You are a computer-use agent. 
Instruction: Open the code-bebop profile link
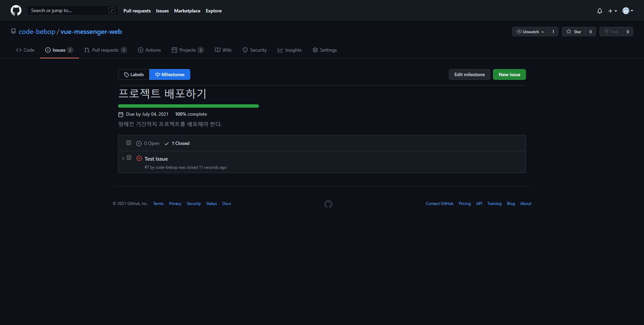(37, 32)
